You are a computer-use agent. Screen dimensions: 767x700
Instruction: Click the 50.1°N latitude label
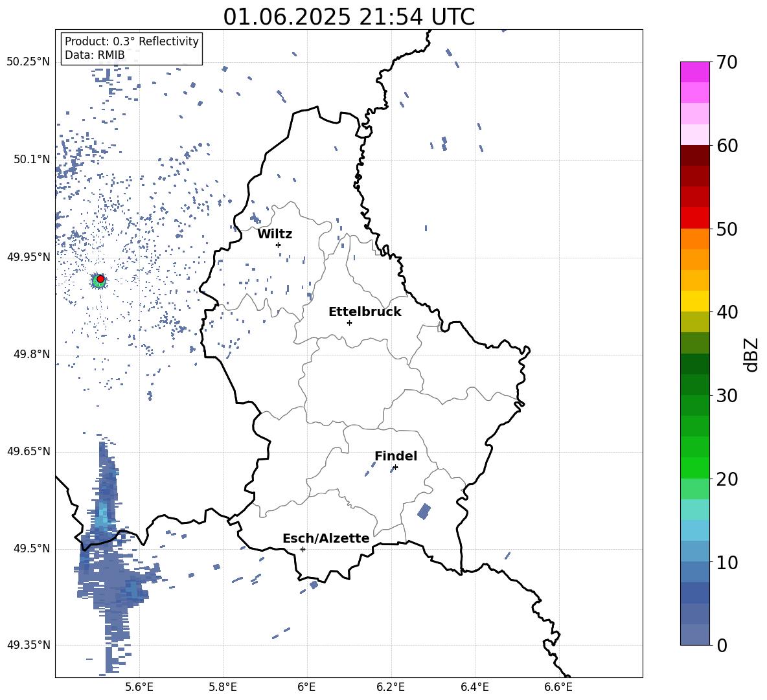tap(32, 159)
